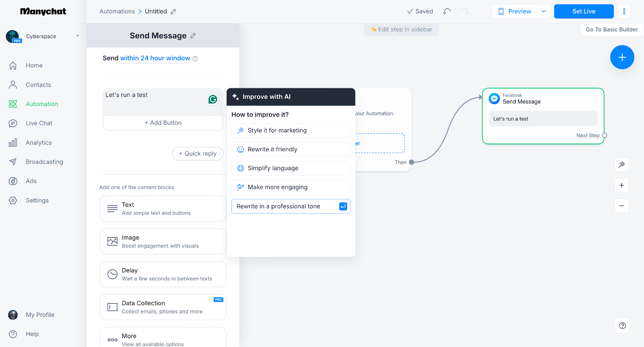Click the magic wand auto-arrange icon
The image size is (644, 347).
[x=621, y=164]
